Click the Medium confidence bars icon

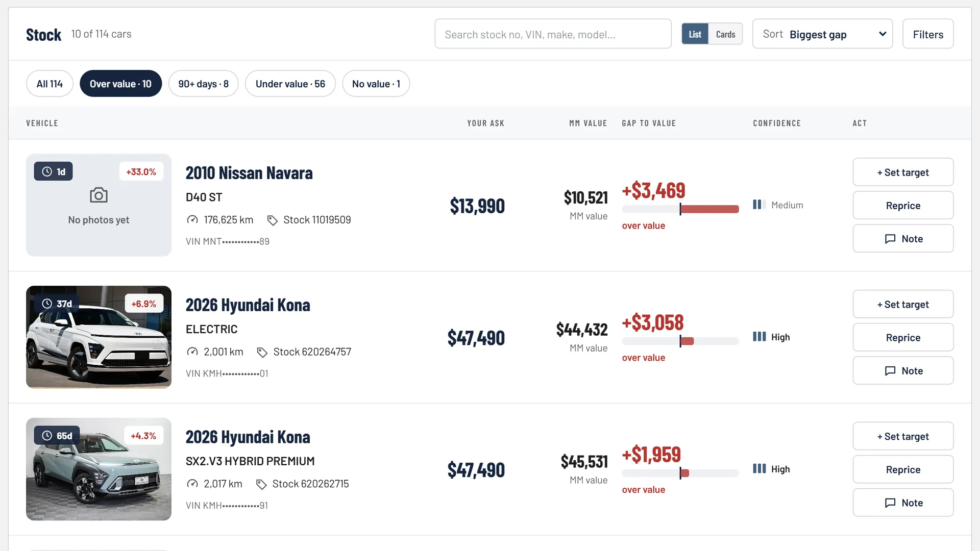[x=759, y=205]
